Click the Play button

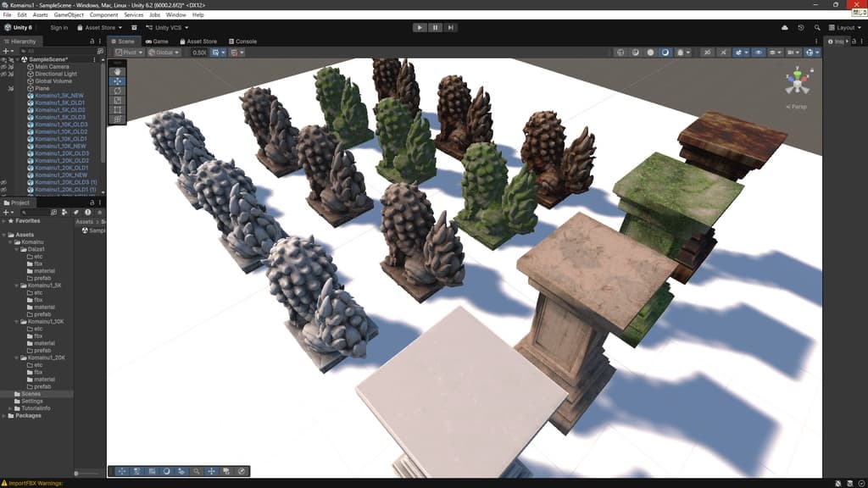(x=419, y=27)
